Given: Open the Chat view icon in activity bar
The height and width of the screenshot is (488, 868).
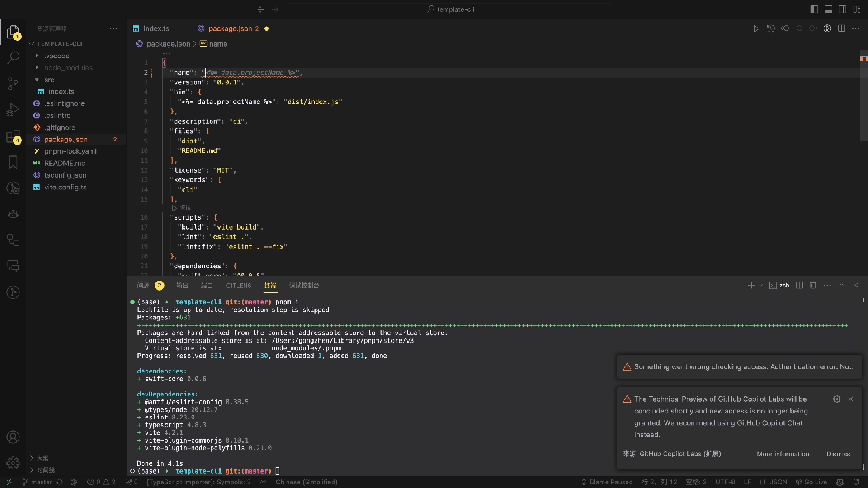Looking at the screenshot, I should 13,266.
